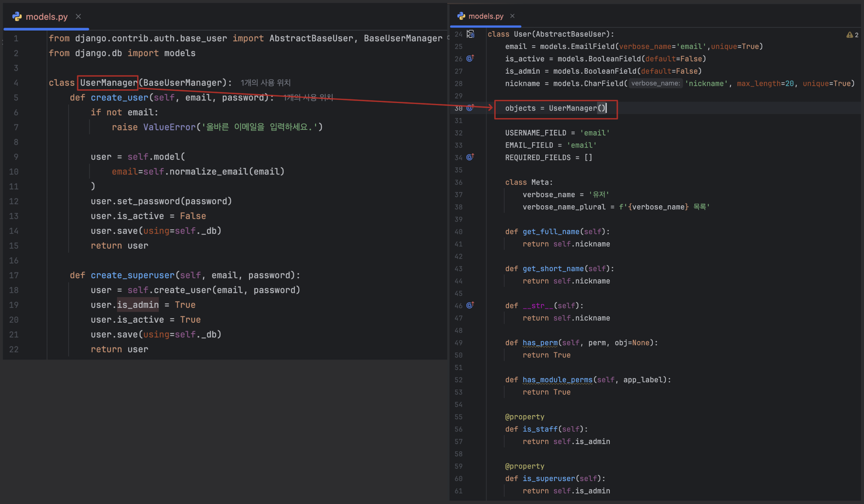Click the verbose_name parameter hint on nickname line

[655, 83]
